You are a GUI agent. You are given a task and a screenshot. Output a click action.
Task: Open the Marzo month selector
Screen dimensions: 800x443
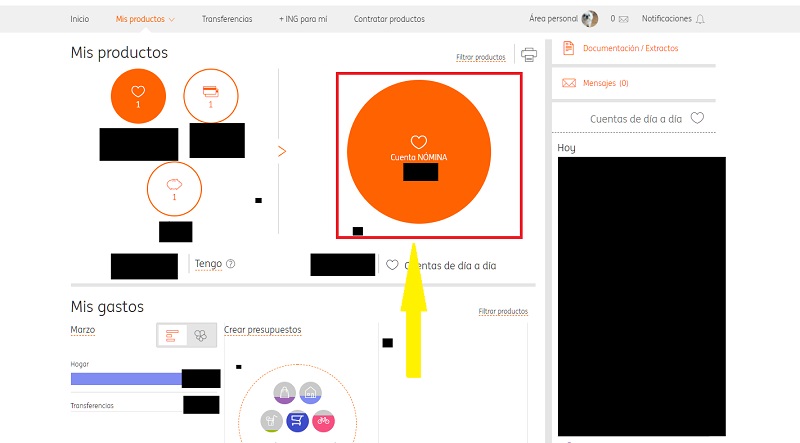tap(83, 330)
